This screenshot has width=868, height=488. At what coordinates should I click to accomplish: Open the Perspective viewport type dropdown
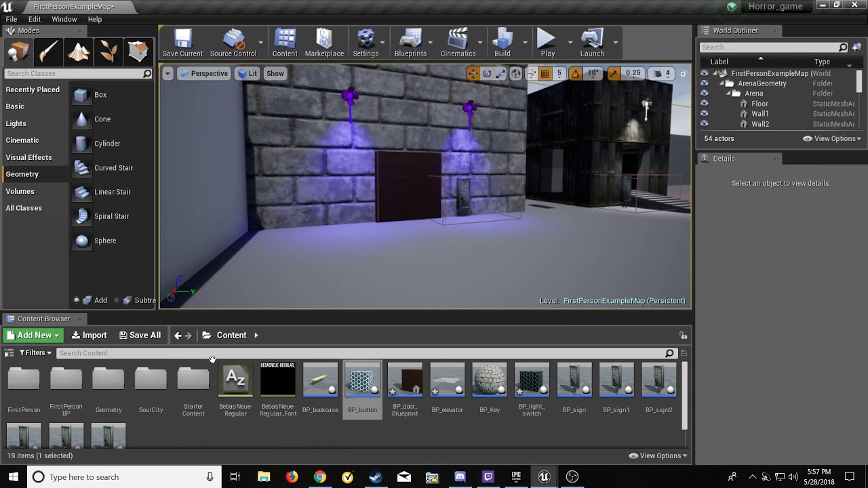(203, 73)
